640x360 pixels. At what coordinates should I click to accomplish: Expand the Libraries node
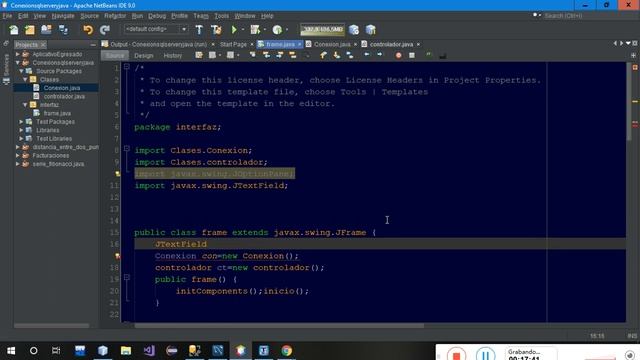coord(21,130)
